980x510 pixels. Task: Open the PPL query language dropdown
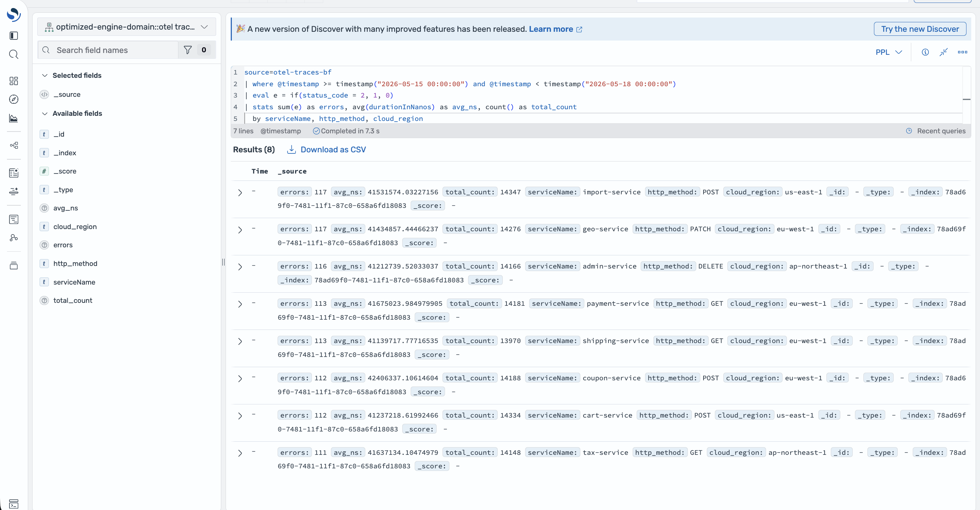[x=889, y=52]
